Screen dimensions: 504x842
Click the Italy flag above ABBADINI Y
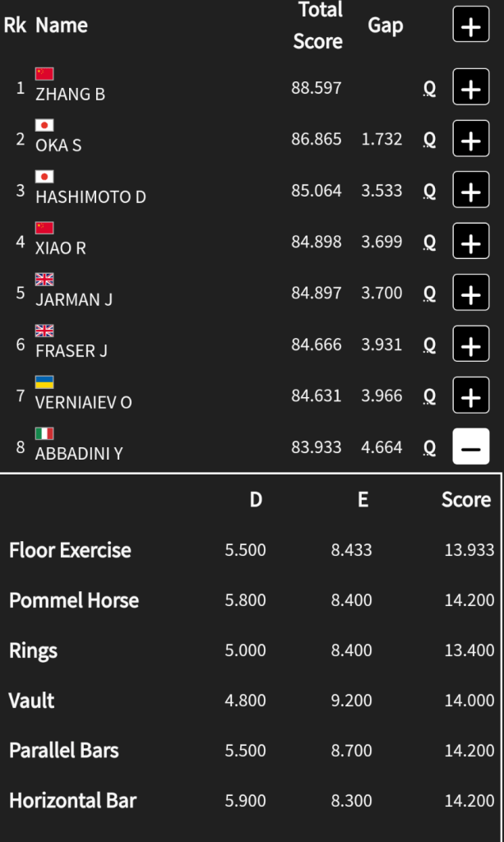pyautogui.click(x=44, y=433)
